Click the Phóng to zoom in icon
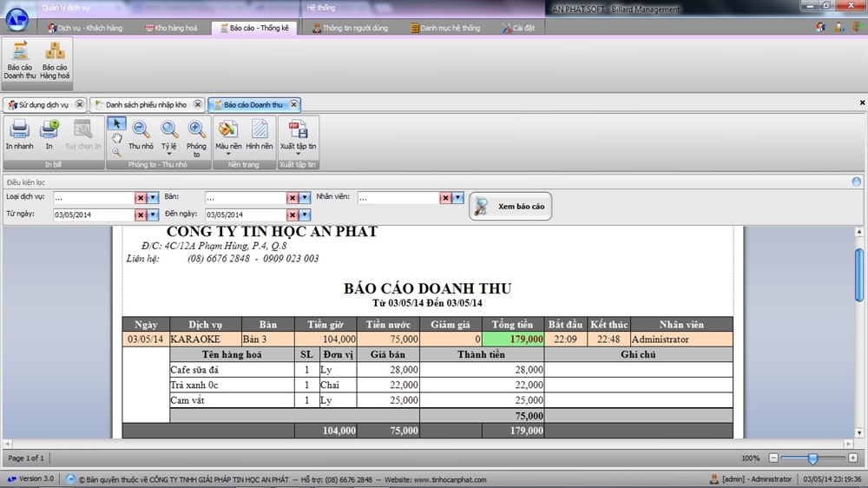Viewport: 868px width, 488px height. tap(196, 138)
